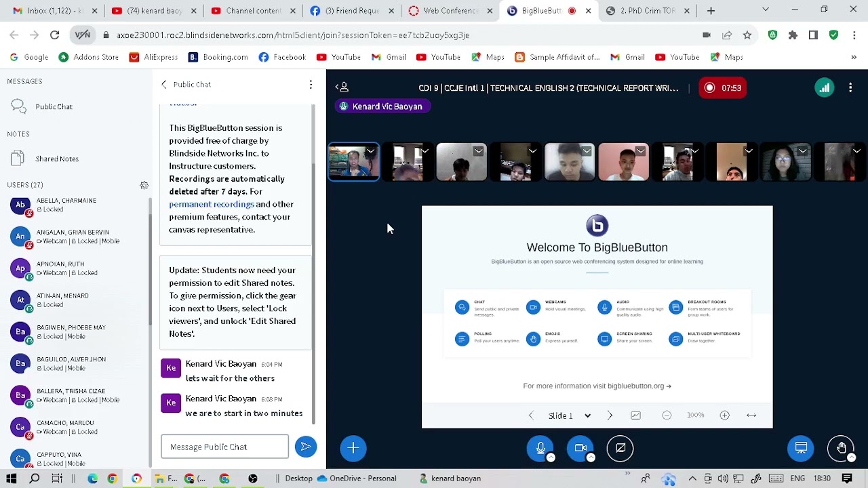Image resolution: width=868 pixels, height=488 pixels.
Task: Open the Slide 1 selector dropdown
Action: coord(570,415)
